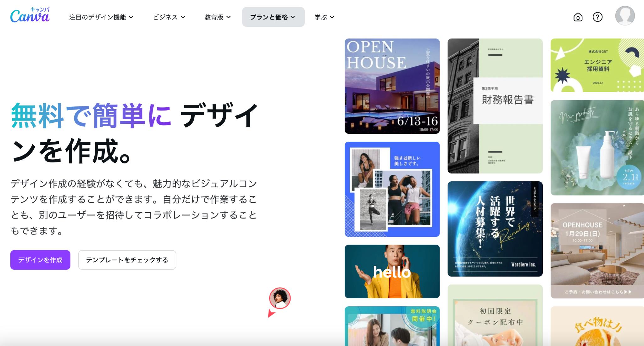This screenshot has width=644, height=346.
Task: Expand the プランと価格 menu
Action: pos(273,17)
